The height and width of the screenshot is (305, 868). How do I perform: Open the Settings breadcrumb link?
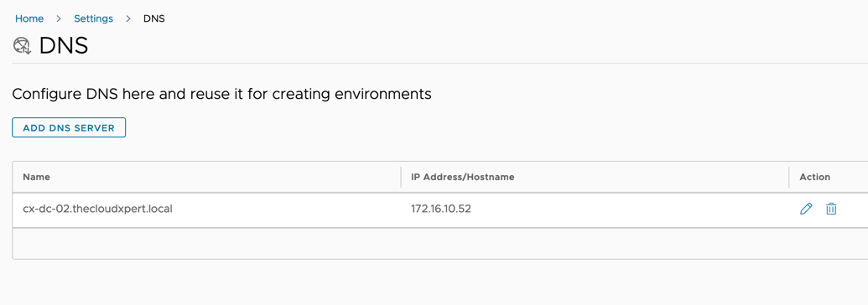(94, 18)
